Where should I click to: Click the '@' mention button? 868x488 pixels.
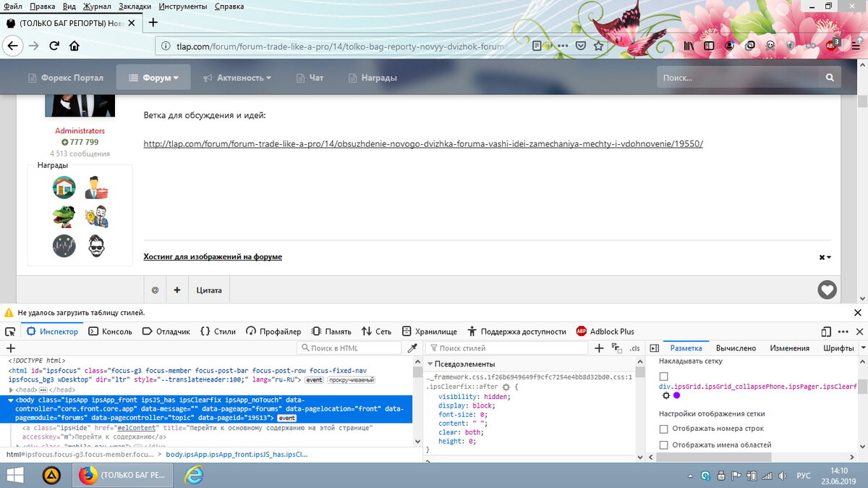click(x=155, y=290)
